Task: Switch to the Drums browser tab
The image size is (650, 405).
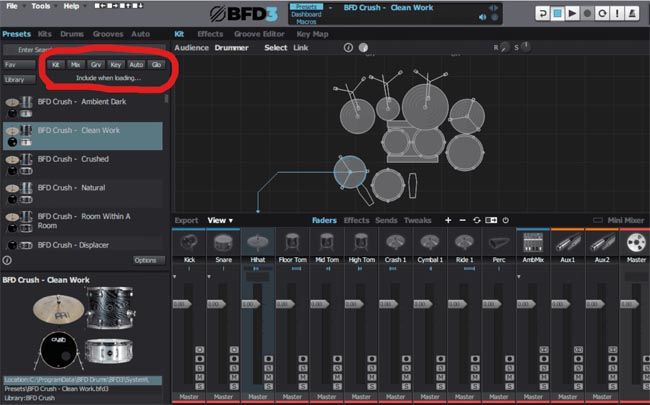Action: 72,34
